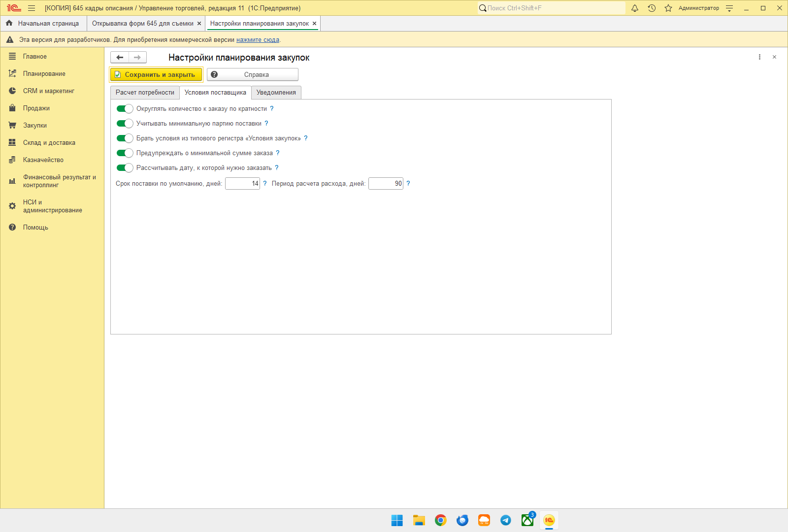Click the back arrow navigation button
Screen dimensions: 788x532
(120, 58)
